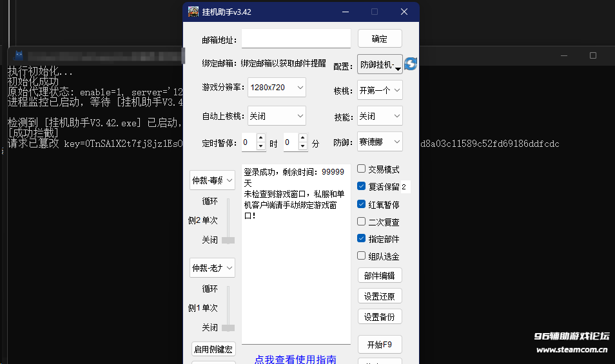Enable the 交易模式 checkbox

(x=361, y=169)
